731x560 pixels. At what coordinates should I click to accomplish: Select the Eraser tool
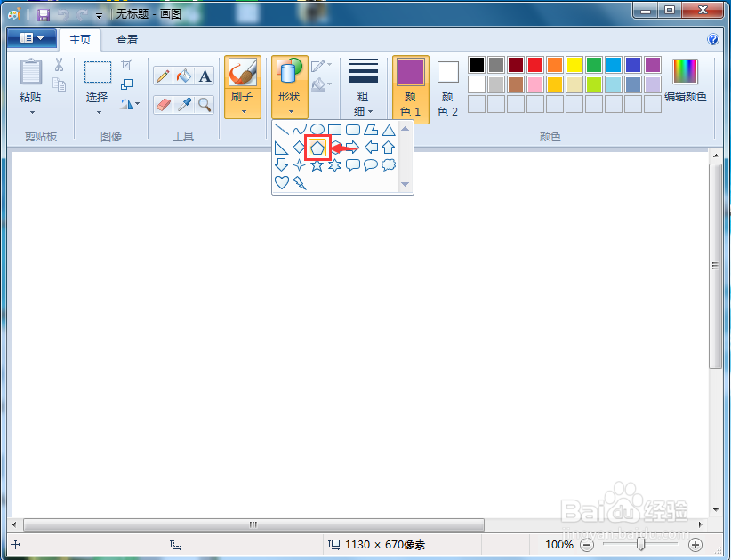pos(163,104)
